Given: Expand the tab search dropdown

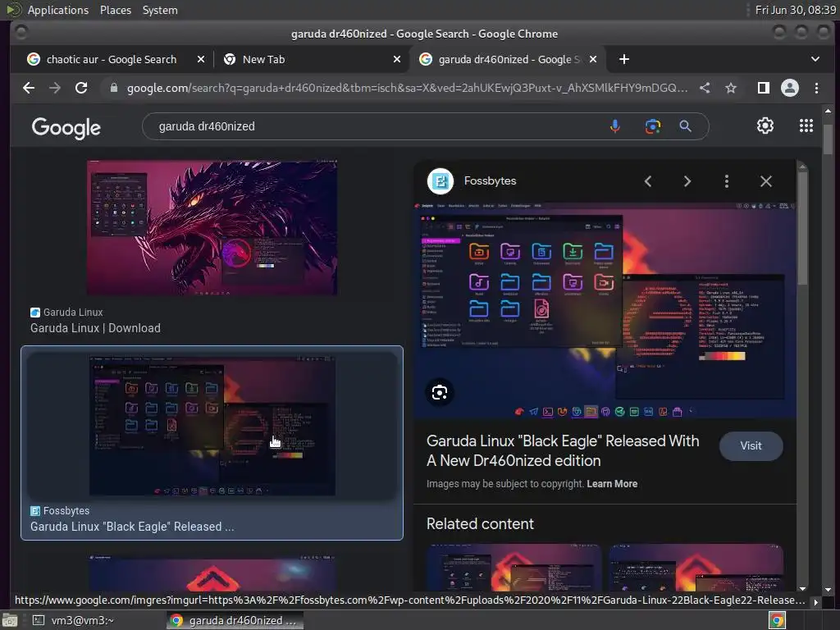Looking at the screenshot, I should [815, 59].
